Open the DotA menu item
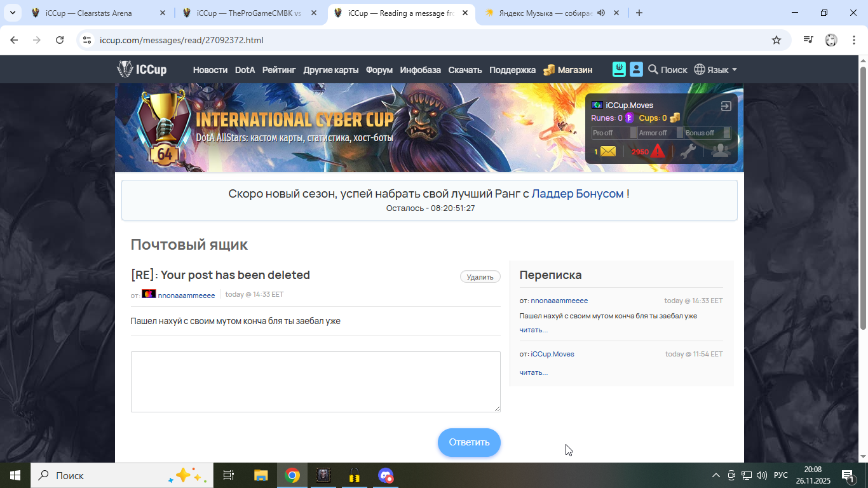868x488 pixels. [x=245, y=70]
